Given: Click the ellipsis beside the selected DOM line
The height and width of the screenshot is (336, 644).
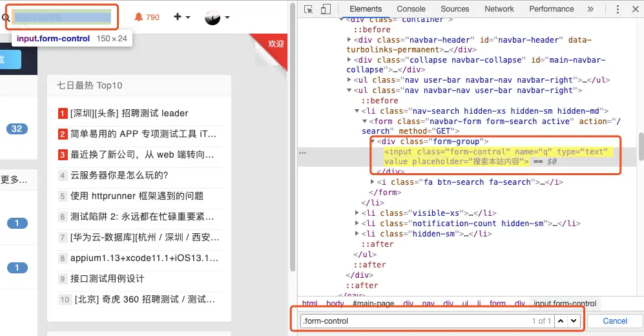Looking at the screenshot, I should [x=303, y=152].
